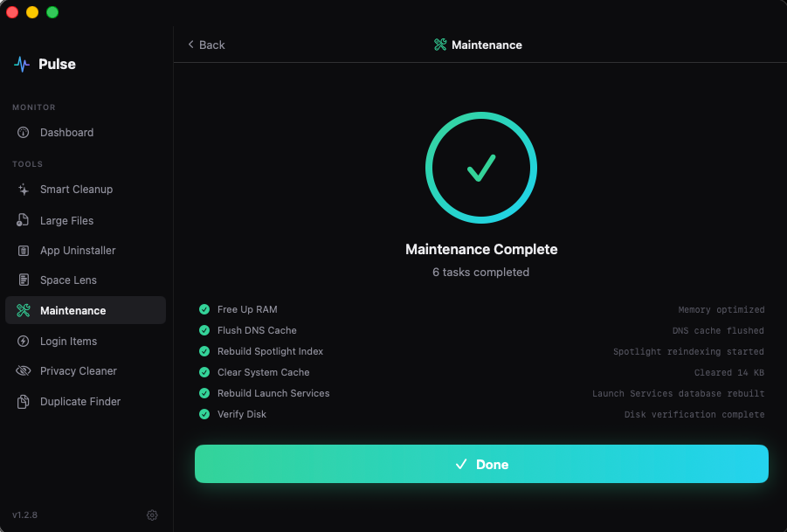Click the gradient completion circle
Image resolution: width=787 pixels, height=532 pixels.
[x=481, y=168]
